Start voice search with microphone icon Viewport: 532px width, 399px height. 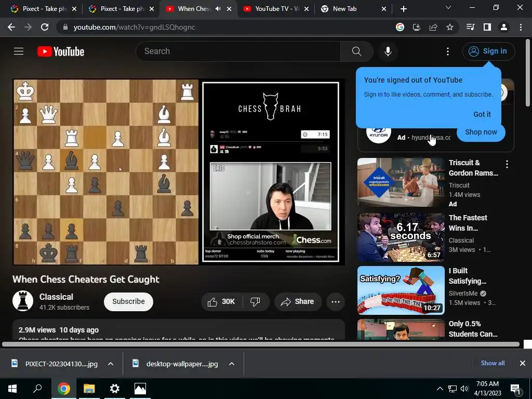click(x=388, y=51)
